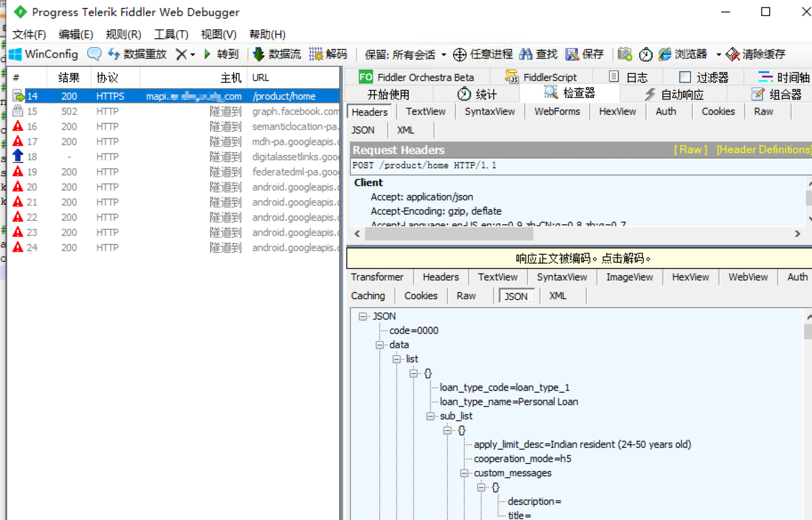The height and width of the screenshot is (520, 812).
Task: Clear cache using 清除缓存 icon
Action: coord(733,54)
